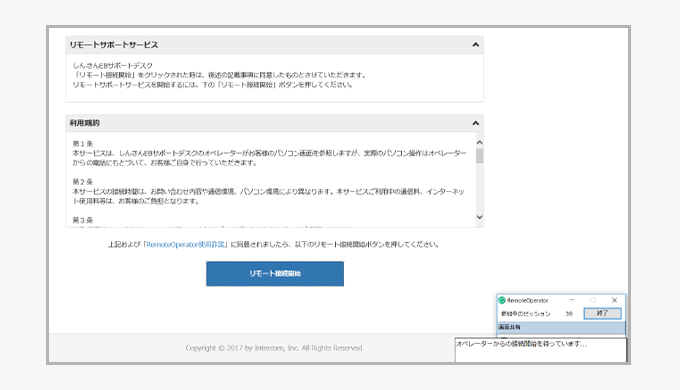Image resolution: width=680 pixels, height=390 pixels.
Task: Click the しんきんEBサポートデスク text line
Action: [113, 66]
